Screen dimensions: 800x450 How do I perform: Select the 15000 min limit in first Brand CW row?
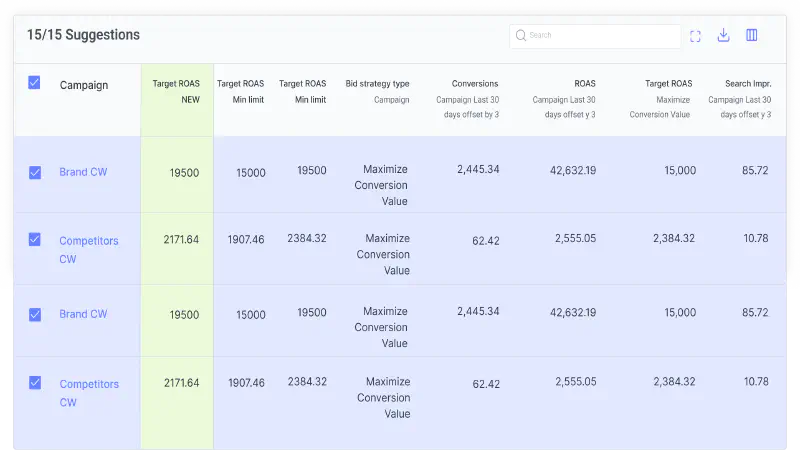(x=251, y=173)
